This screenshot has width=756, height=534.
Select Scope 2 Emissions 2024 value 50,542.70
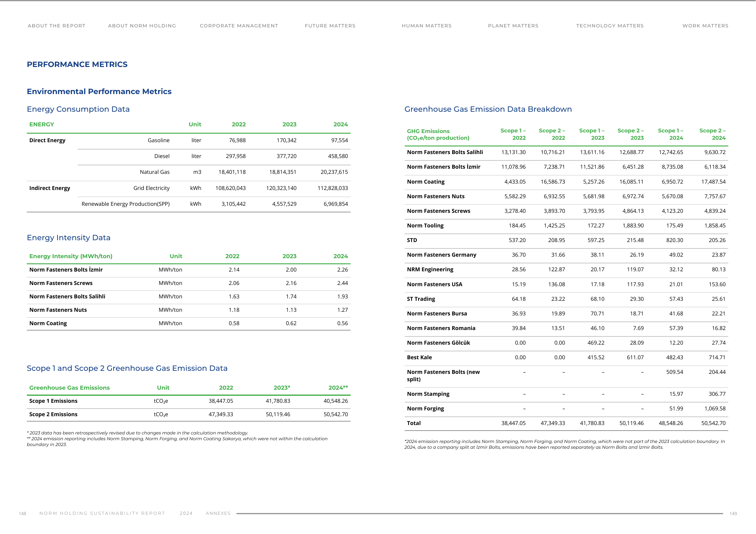pyautogui.click(x=335, y=414)
